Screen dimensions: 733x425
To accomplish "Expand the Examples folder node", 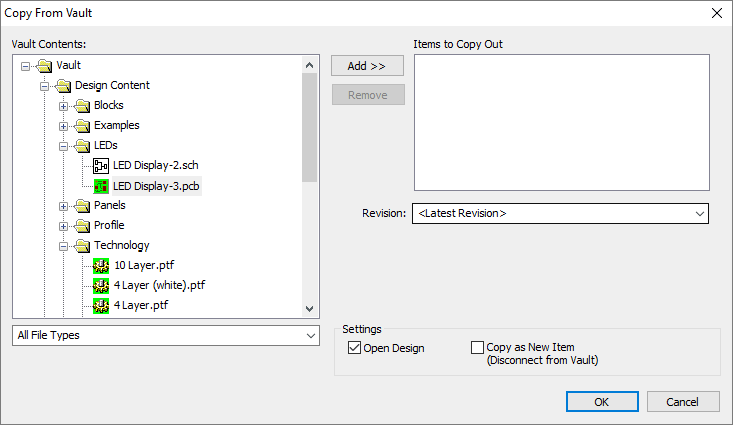I will [x=64, y=126].
